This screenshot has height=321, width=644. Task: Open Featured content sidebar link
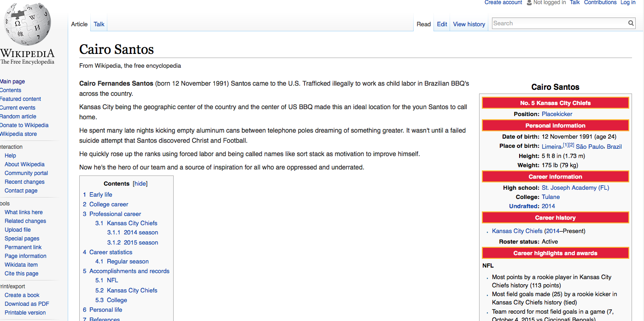pos(20,99)
